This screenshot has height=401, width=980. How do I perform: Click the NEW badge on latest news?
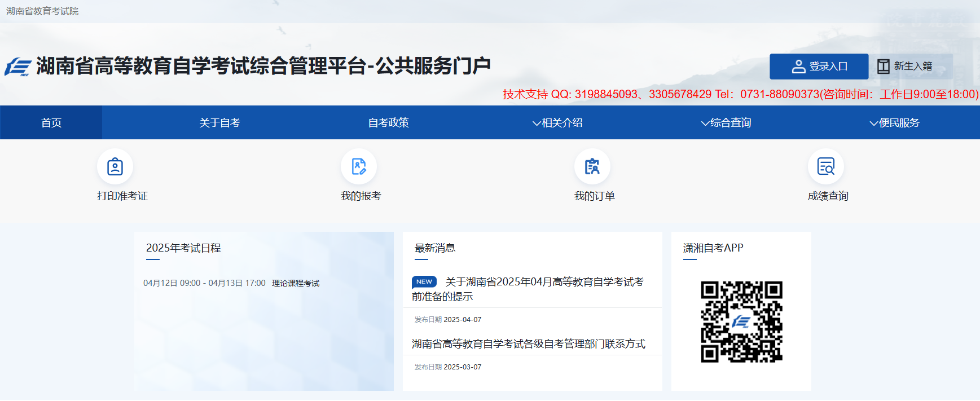tap(424, 282)
